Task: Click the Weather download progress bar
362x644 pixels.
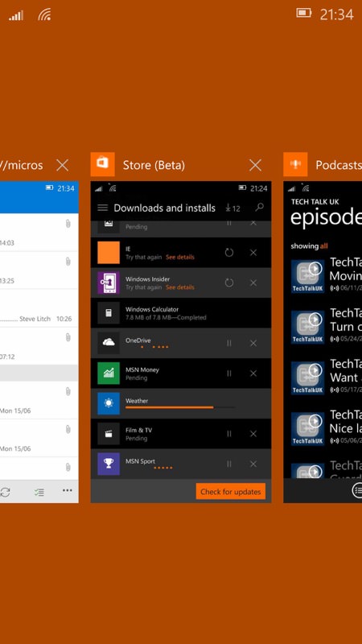Action: tap(180, 407)
